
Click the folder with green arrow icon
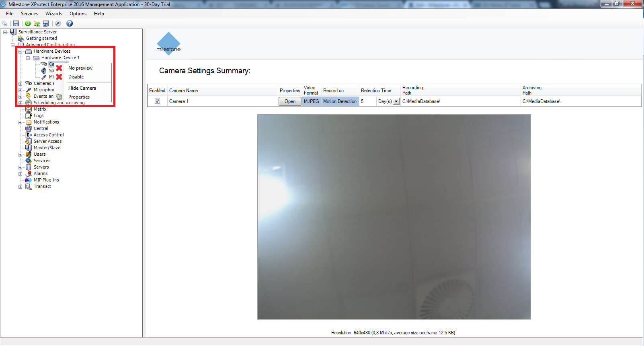click(37, 24)
